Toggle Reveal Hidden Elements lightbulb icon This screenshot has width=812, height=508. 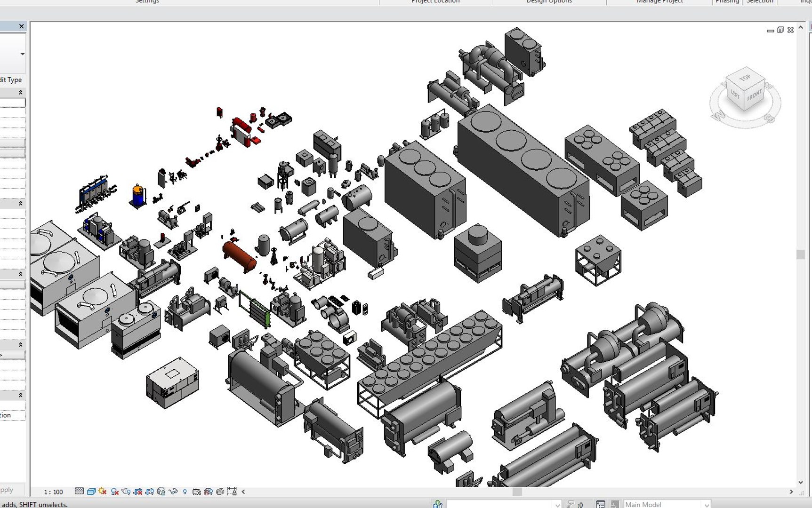(185, 492)
